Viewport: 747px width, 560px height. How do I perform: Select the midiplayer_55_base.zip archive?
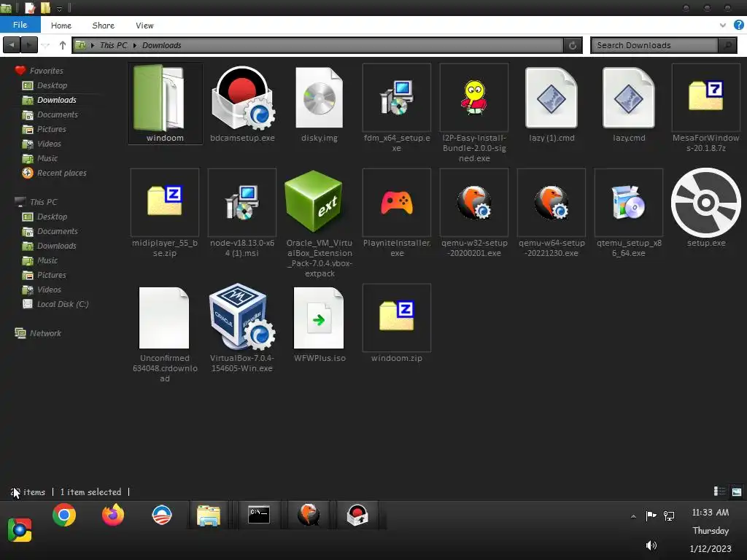coord(164,201)
